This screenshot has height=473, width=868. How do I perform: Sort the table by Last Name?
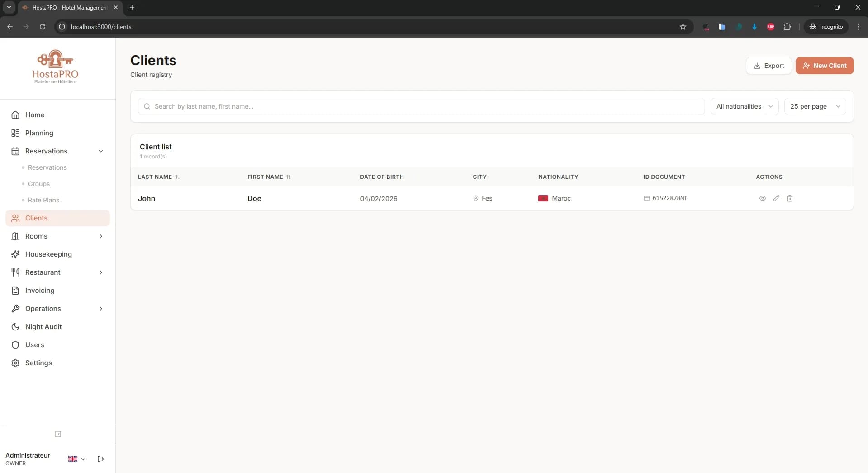point(159,177)
